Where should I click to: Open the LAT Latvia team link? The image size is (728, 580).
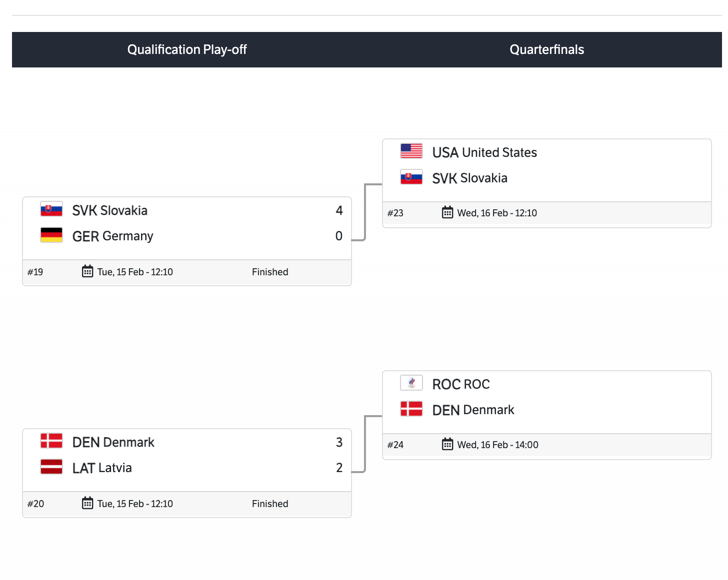pos(102,468)
